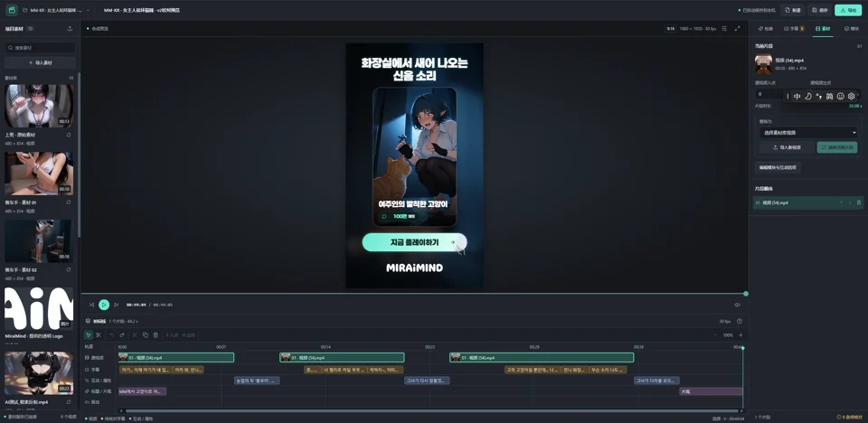Select the arrow pointer tool in timeline toolbar
The width and height of the screenshot is (868, 423).
point(89,335)
